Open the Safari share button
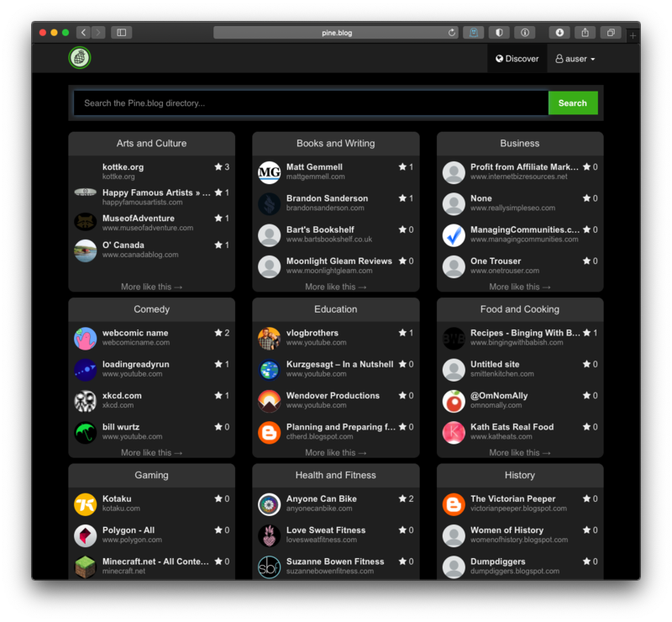This screenshot has height=622, width=672. pyautogui.click(x=585, y=33)
